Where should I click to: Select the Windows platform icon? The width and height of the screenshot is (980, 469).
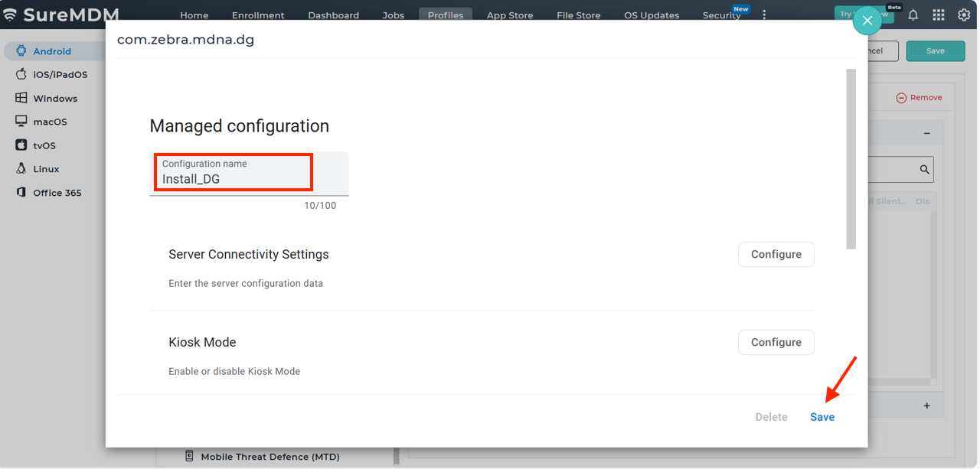(21, 98)
